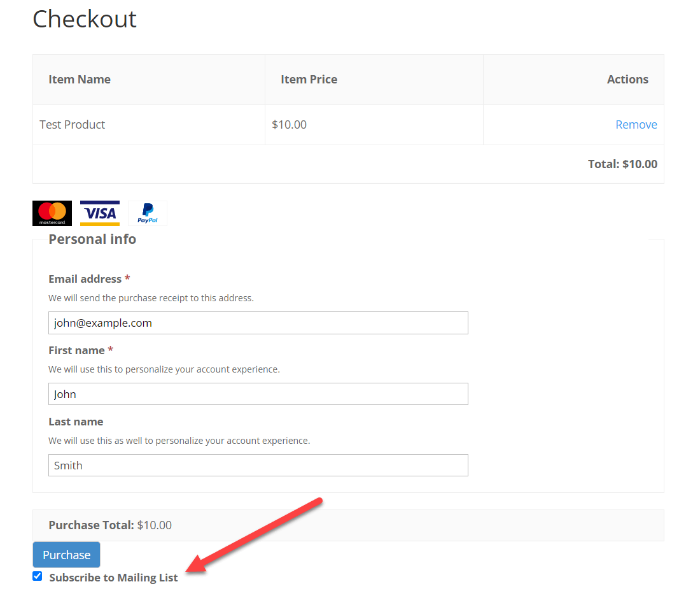The width and height of the screenshot is (700, 605).
Task: Click the $10.00 item price cell
Action: coord(289,125)
